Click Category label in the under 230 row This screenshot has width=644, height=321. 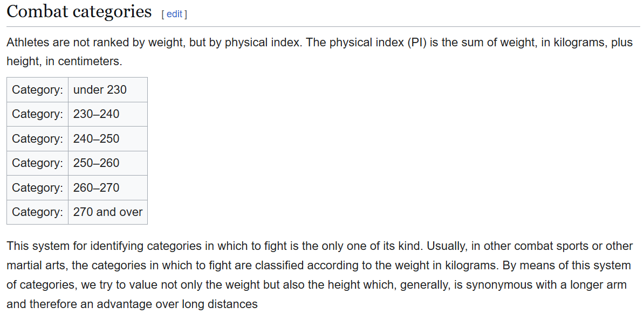point(37,89)
